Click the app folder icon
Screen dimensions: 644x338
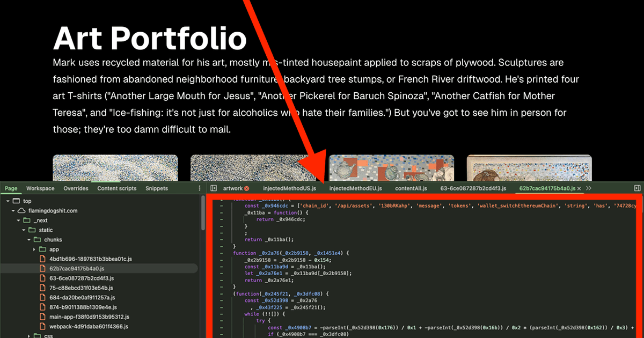tap(43, 249)
